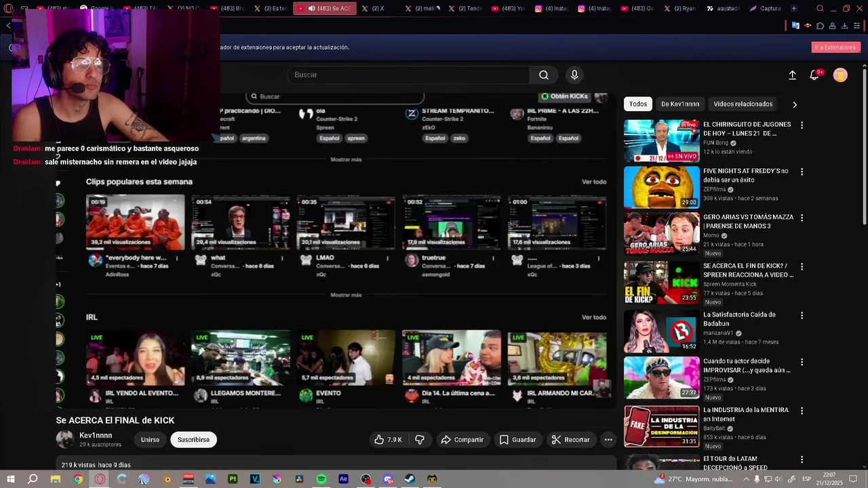Image resolution: width=868 pixels, height=488 pixels.
Task: Switch to the asustadn browser tab
Action: [x=723, y=9]
